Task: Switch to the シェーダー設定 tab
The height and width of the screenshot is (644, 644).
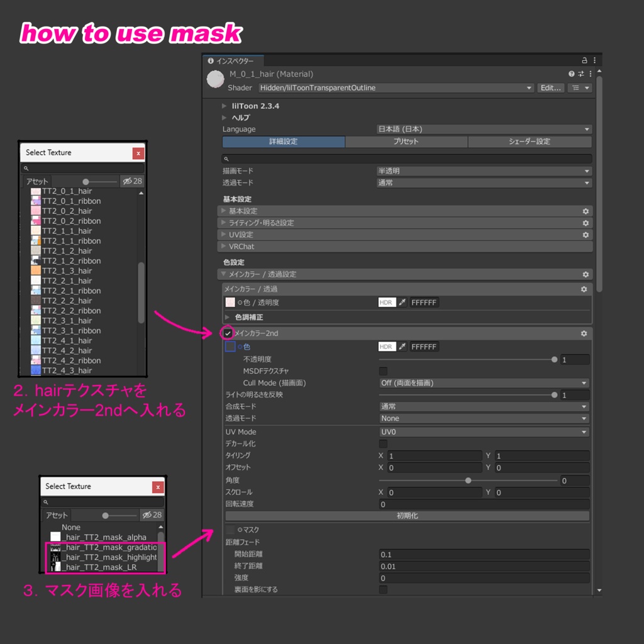Action: (x=530, y=142)
